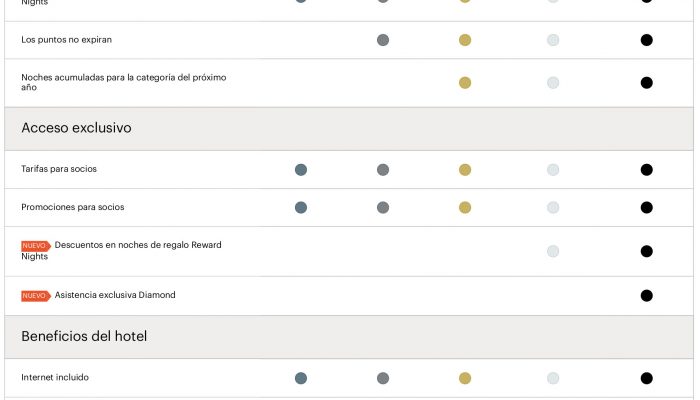Click the gold dot in Noches acumuladas row
700x400 pixels.
(x=465, y=83)
